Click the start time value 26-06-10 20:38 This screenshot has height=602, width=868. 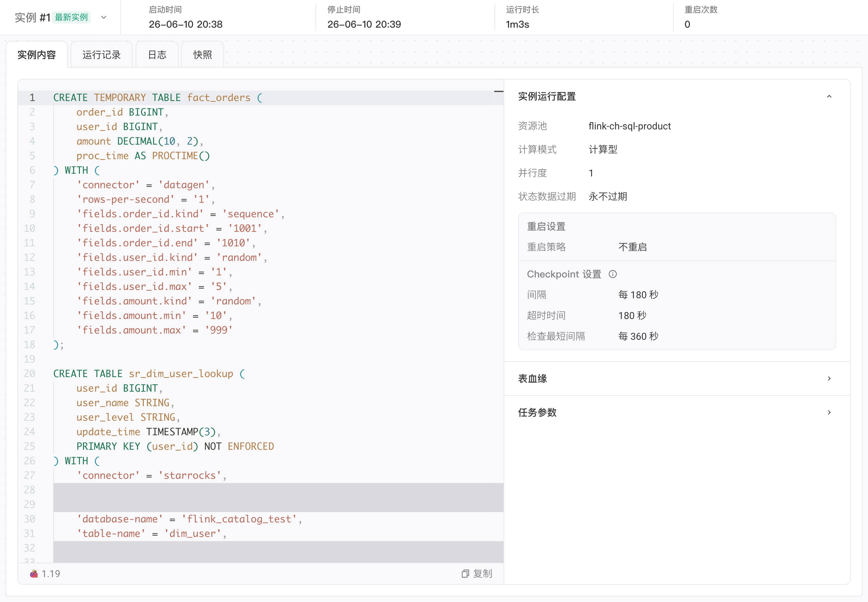coord(185,25)
